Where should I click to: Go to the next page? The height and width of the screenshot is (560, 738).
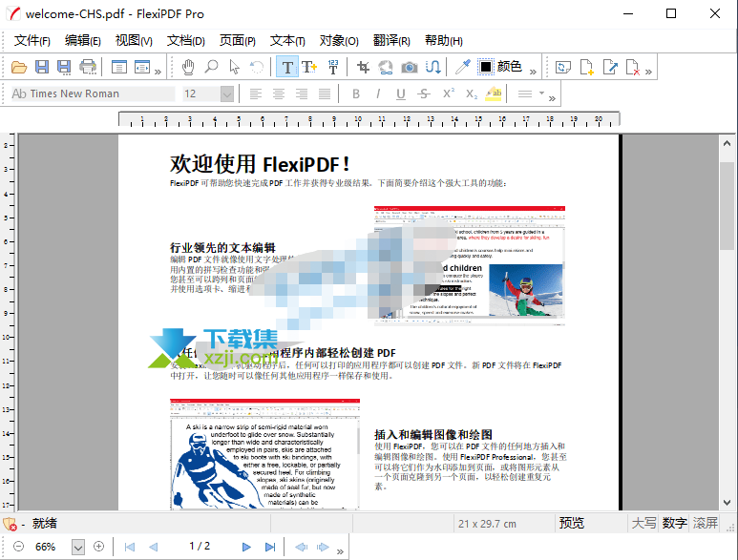246,547
